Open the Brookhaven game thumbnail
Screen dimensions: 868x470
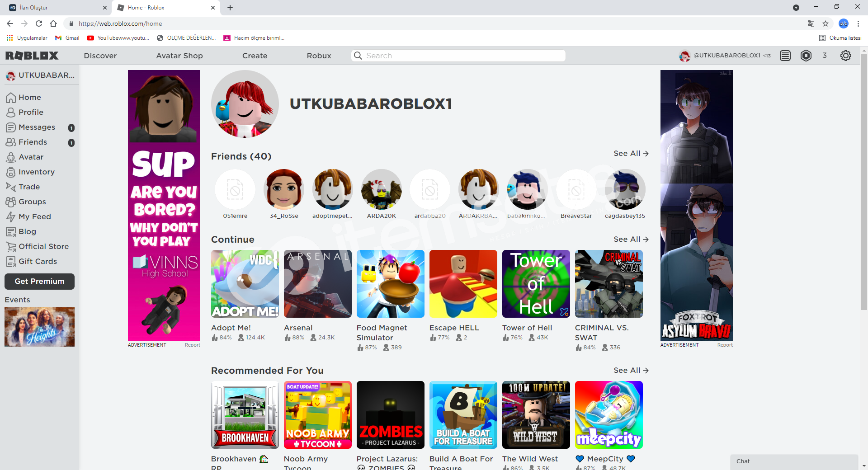tap(245, 415)
